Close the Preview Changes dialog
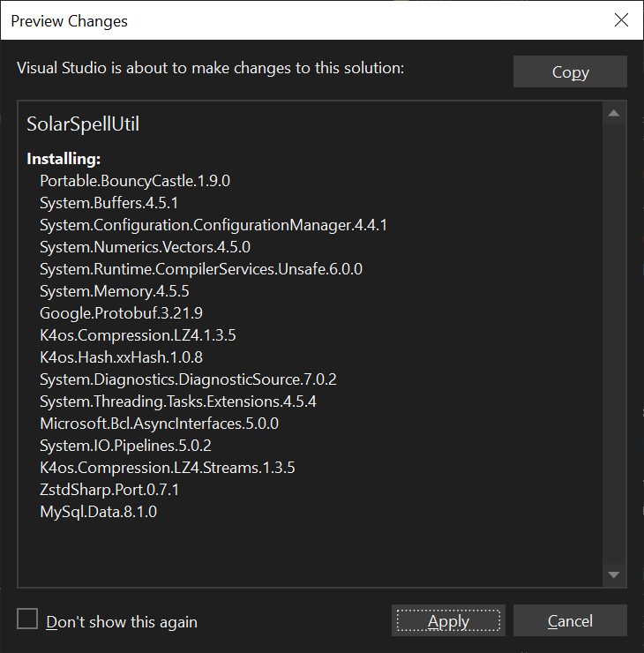 (621, 20)
